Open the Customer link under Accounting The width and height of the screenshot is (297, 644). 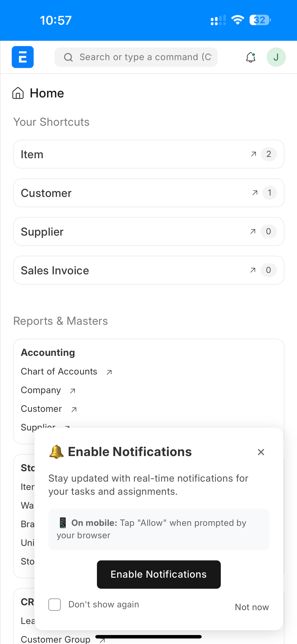[41, 409]
